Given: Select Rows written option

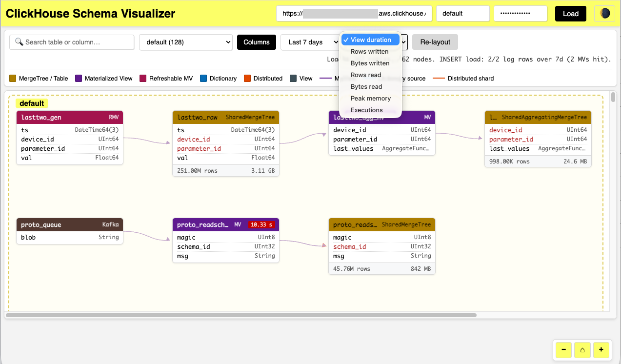Looking at the screenshot, I should point(370,51).
